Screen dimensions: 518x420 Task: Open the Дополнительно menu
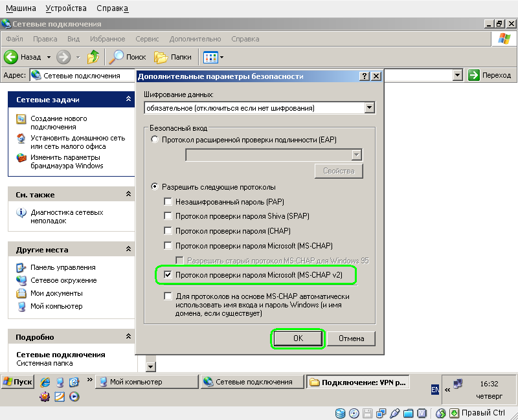click(x=196, y=39)
